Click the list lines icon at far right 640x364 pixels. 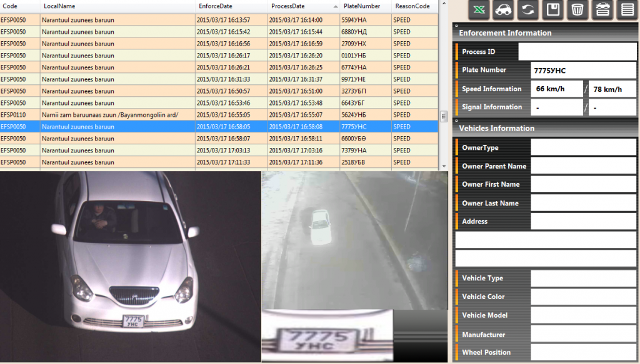click(x=627, y=10)
